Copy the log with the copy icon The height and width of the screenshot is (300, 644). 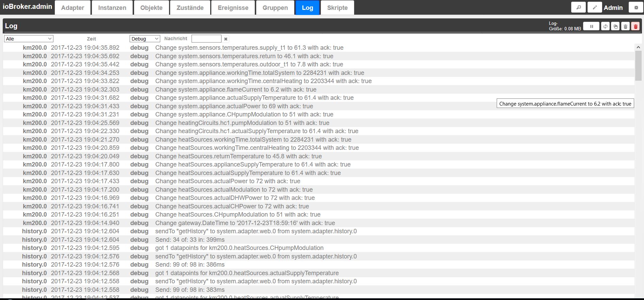click(x=615, y=26)
